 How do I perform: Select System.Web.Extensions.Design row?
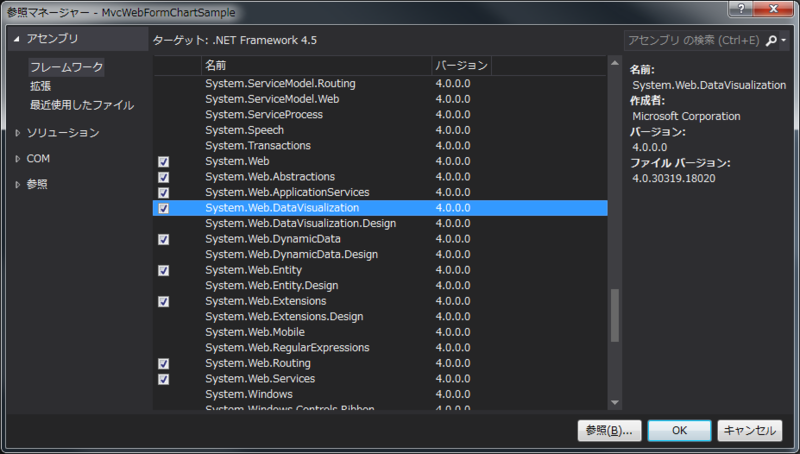click(380, 317)
